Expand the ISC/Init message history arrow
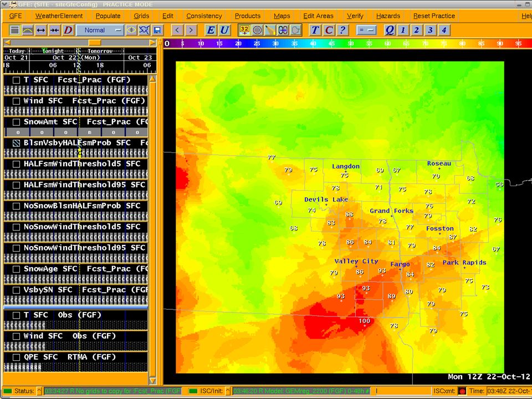The width and height of the screenshot is (532, 399). click(228, 391)
